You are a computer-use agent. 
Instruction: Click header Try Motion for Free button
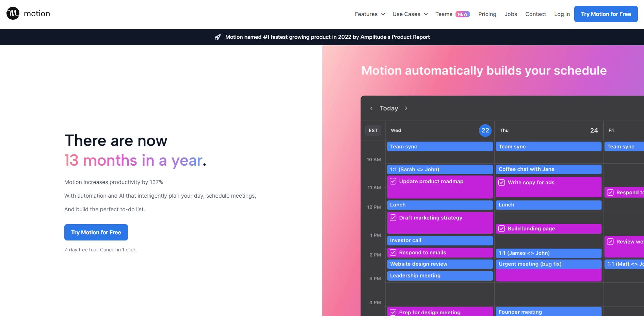606,14
